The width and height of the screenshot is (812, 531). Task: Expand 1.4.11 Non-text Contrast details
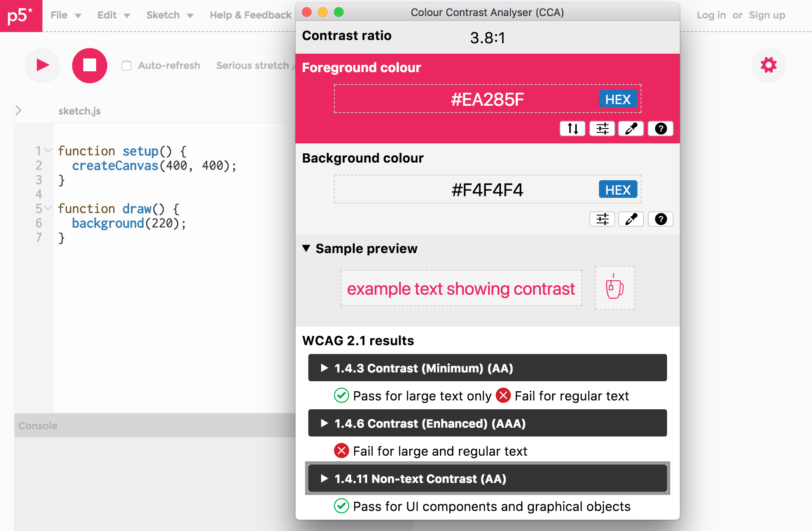tap(487, 478)
